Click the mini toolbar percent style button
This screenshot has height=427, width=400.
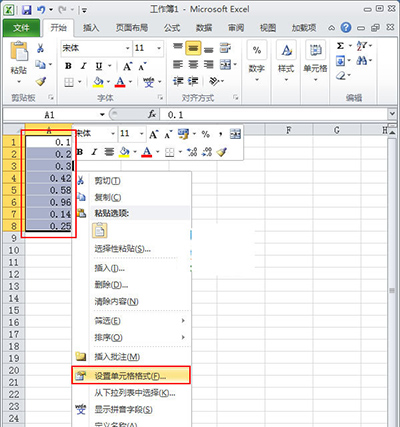(x=206, y=134)
